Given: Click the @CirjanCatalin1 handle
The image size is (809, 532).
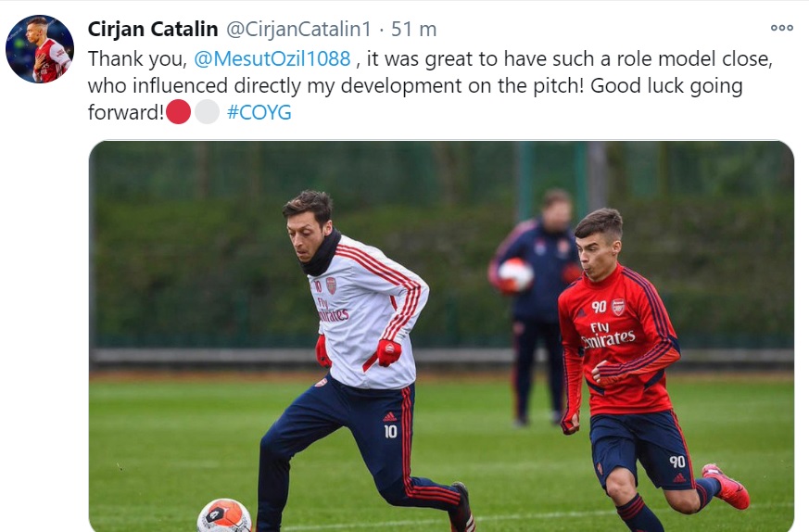Looking at the screenshot, I should [300, 29].
